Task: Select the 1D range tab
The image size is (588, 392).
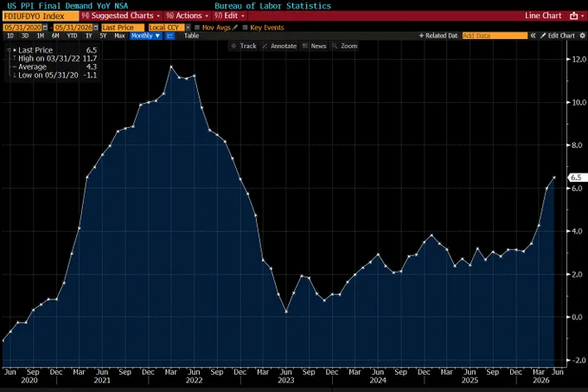Action: pyautogui.click(x=10, y=35)
